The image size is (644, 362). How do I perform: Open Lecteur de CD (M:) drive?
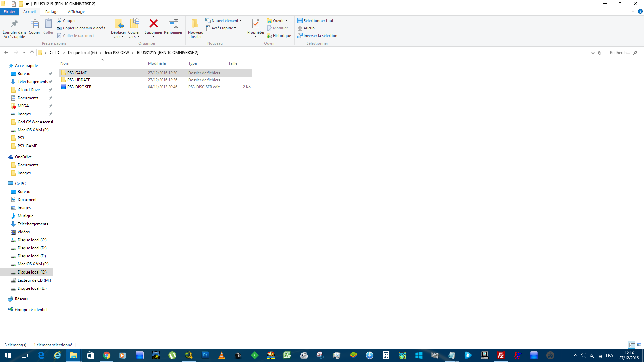coord(34,280)
